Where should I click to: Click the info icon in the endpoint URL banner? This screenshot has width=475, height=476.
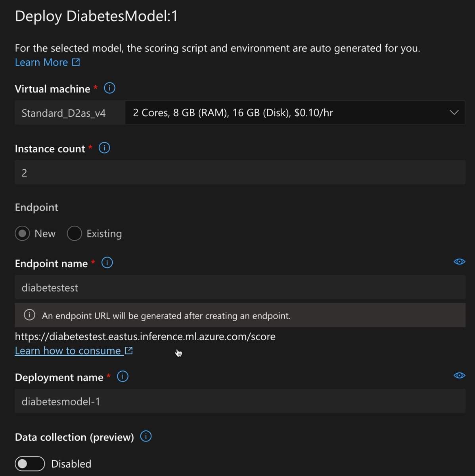[29, 315]
